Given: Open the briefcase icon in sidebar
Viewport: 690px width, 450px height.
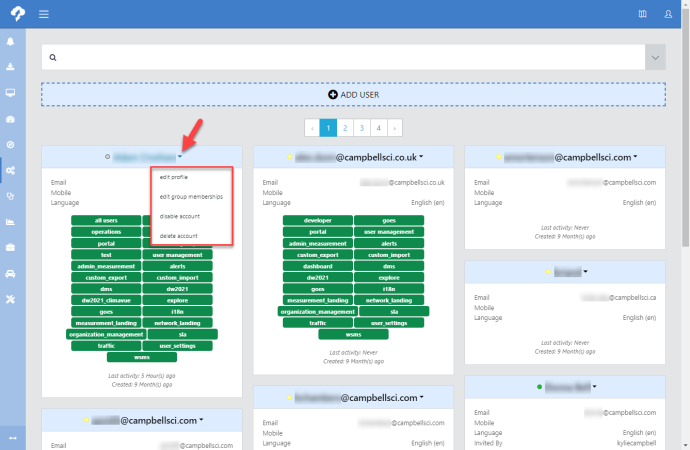Looking at the screenshot, I should click(x=11, y=248).
